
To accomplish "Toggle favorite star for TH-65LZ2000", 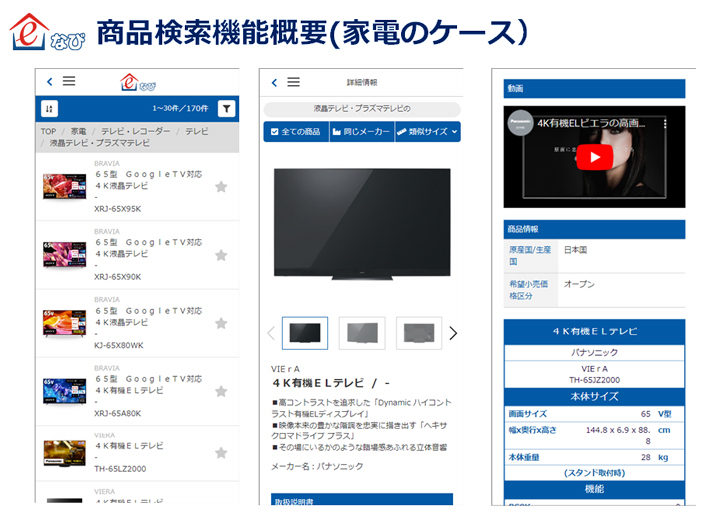I will pyautogui.click(x=221, y=453).
